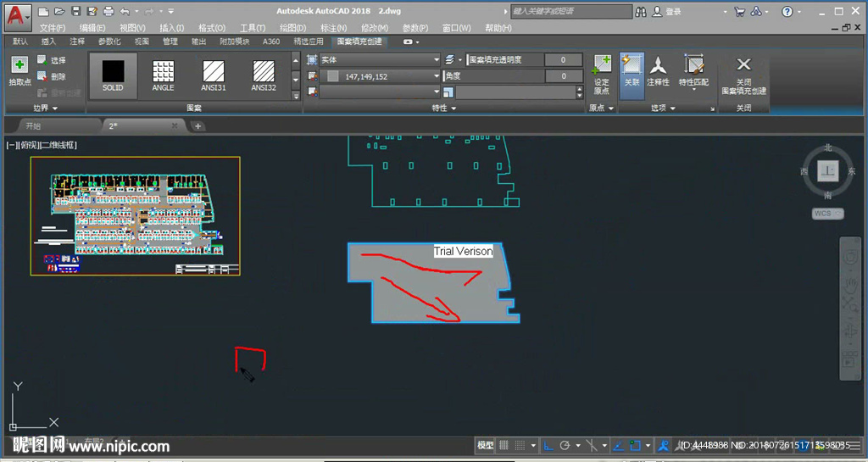Click the 图案填充透明度 transparency slider
The width and height of the screenshot is (868, 462).
click(505, 59)
